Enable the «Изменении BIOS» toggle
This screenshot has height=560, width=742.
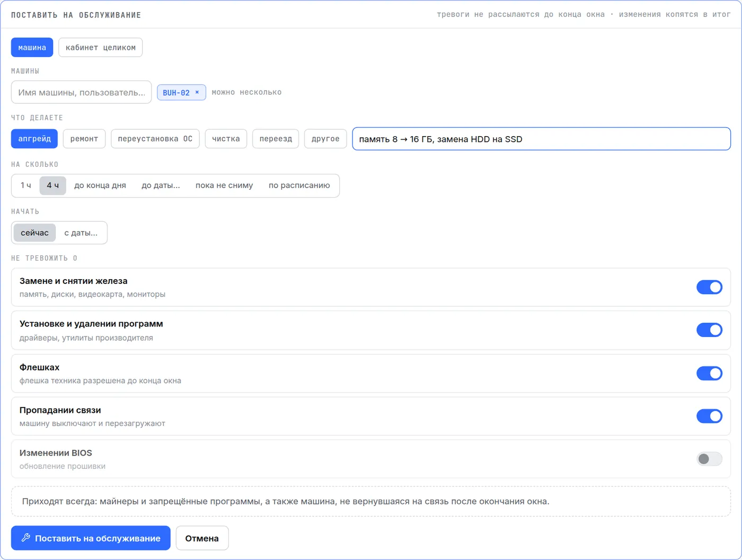pyautogui.click(x=709, y=459)
